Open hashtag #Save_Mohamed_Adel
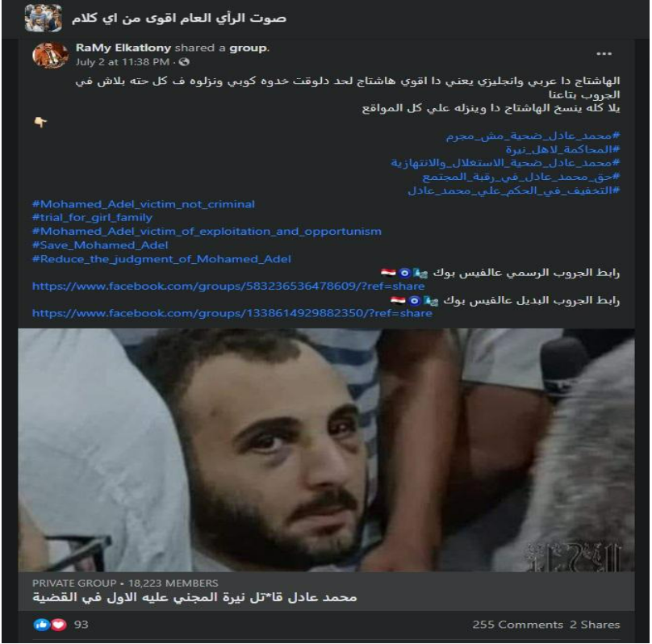 click(x=100, y=245)
